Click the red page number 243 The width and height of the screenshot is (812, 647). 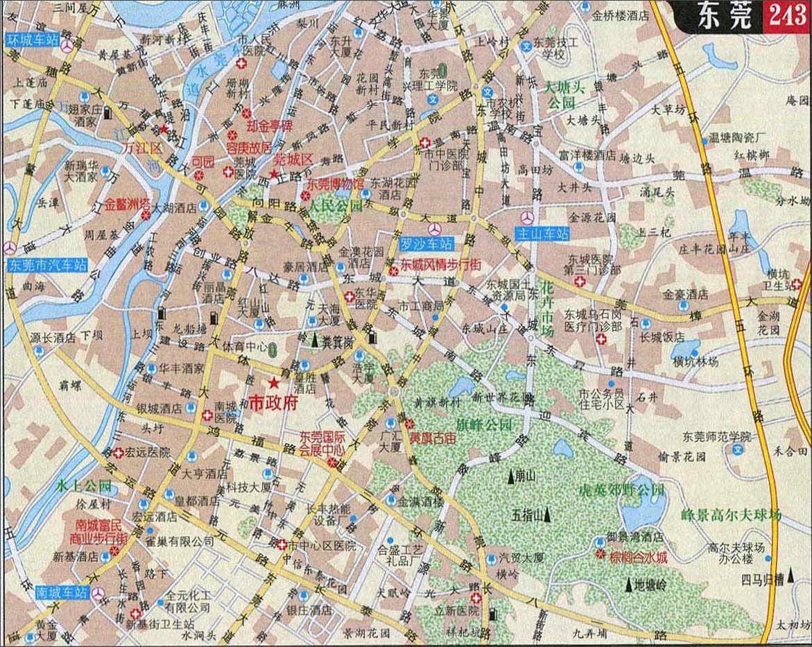[x=788, y=17]
